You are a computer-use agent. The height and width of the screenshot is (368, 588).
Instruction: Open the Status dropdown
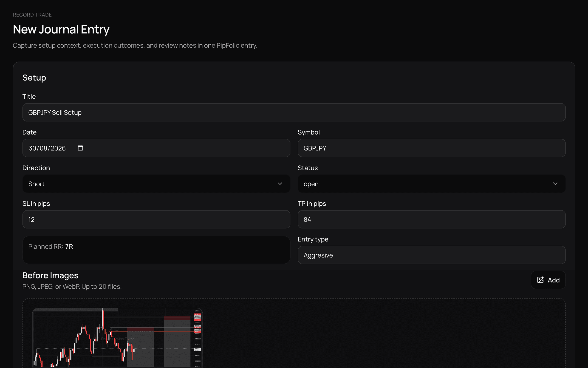click(x=432, y=184)
